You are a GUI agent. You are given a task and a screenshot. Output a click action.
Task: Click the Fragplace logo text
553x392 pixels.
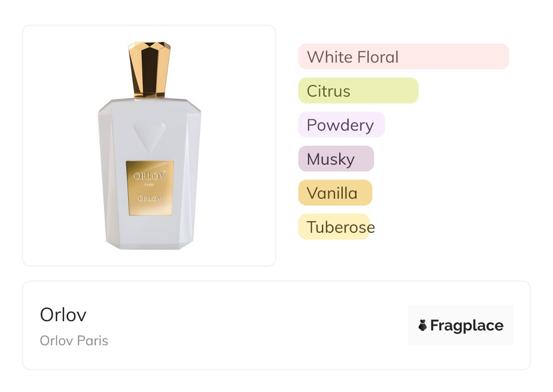[467, 326]
